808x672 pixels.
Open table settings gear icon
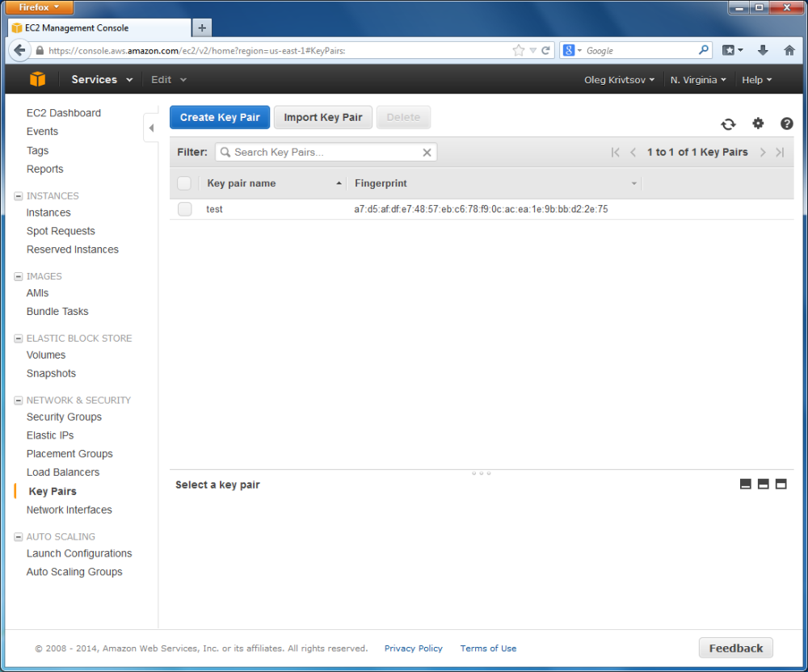click(758, 124)
